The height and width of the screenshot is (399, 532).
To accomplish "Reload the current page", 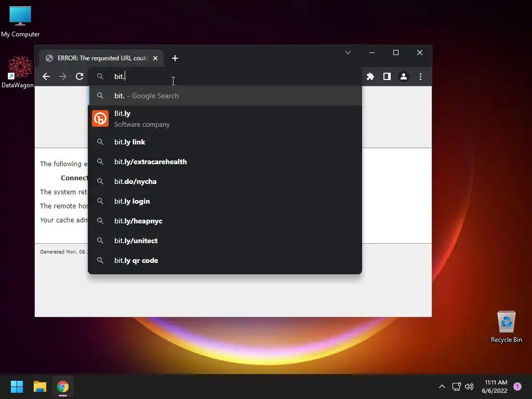I will [x=79, y=76].
